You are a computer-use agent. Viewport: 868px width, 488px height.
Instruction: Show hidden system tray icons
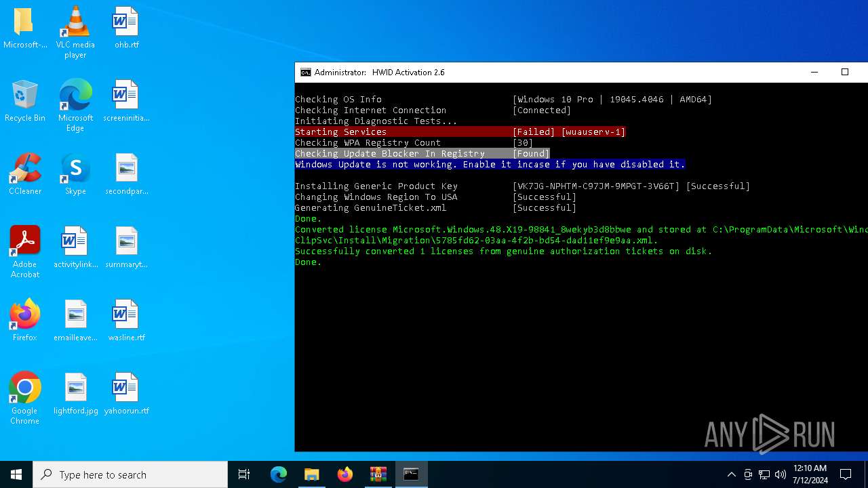click(x=731, y=474)
